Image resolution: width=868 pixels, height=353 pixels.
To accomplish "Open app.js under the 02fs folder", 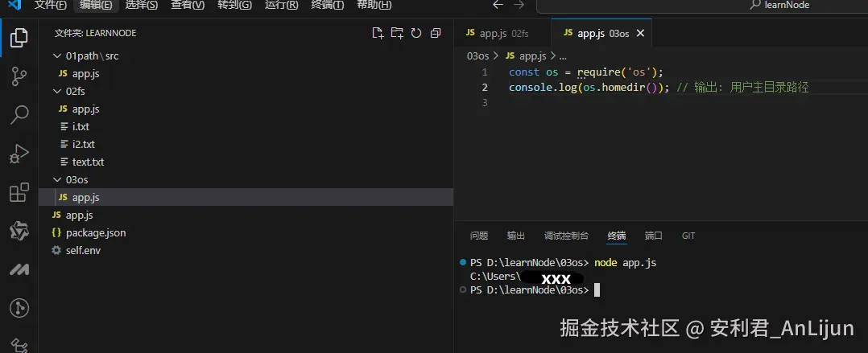I will (x=246, y=109).
